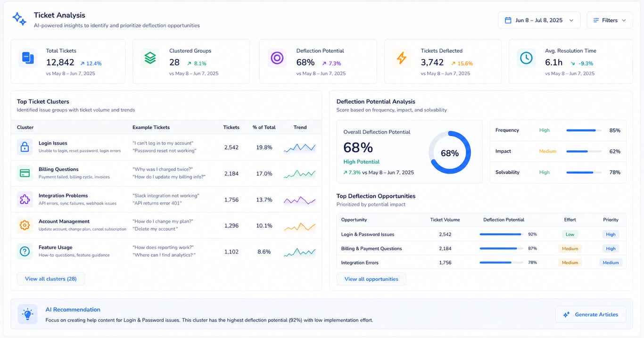Click the Tickets Deflected lightning bolt icon
Image resolution: width=644 pixels, height=338 pixels.
402,58
